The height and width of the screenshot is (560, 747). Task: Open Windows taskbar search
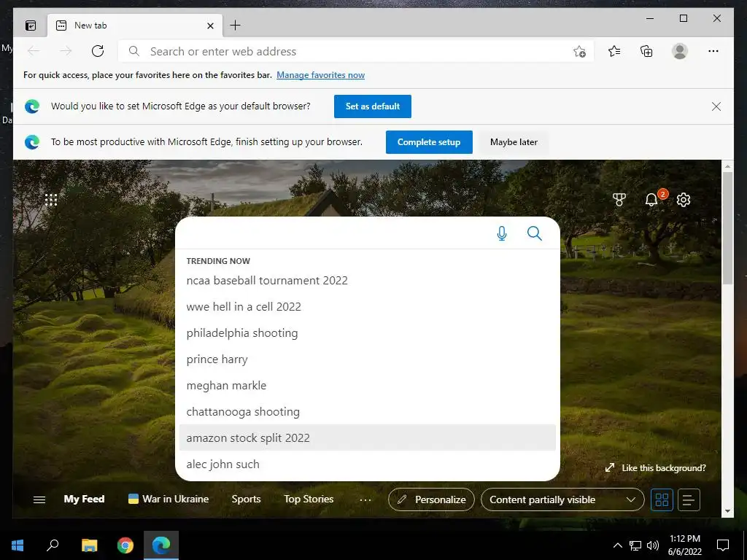coord(53,545)
